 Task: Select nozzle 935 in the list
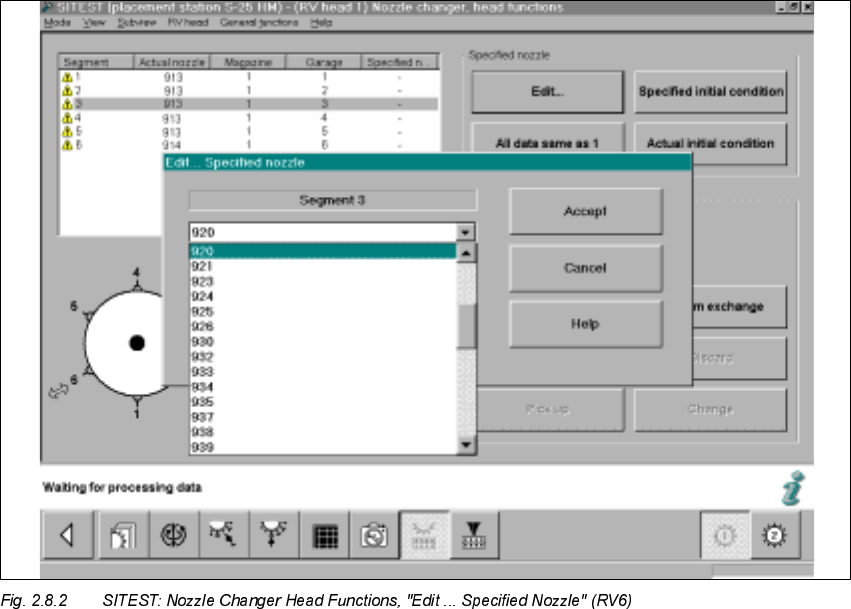pyautogui.click(x=323, y=402)
